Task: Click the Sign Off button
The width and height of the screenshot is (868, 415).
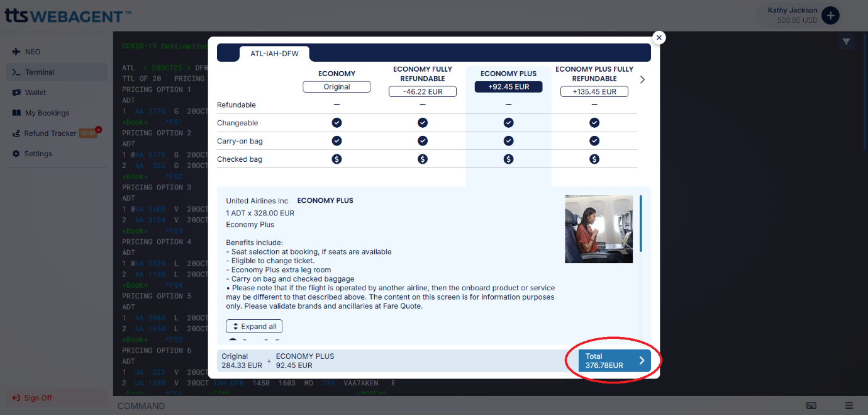Action: click(57, 398)
